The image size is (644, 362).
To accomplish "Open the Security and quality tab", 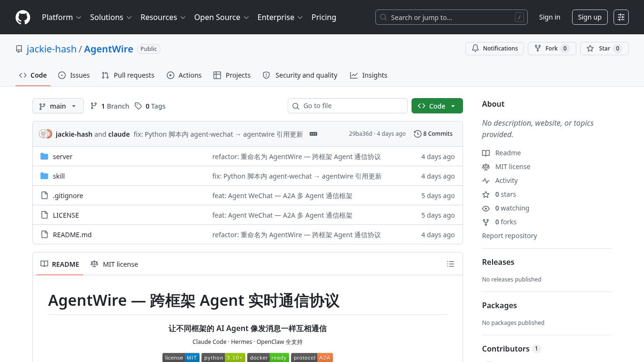I will point(300,75).
